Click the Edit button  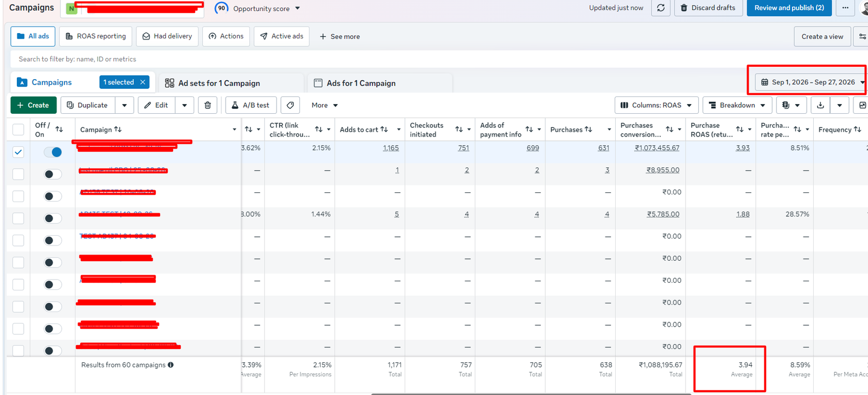click(156, 105)
